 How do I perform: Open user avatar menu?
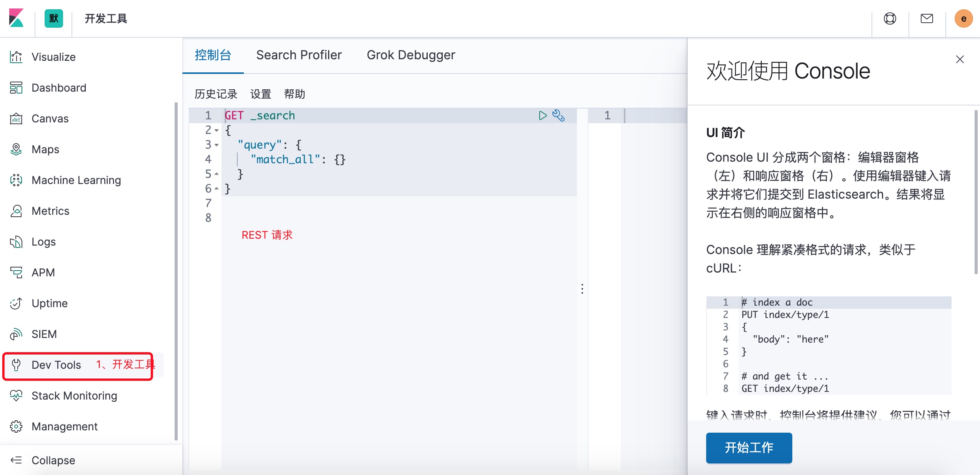963,18
